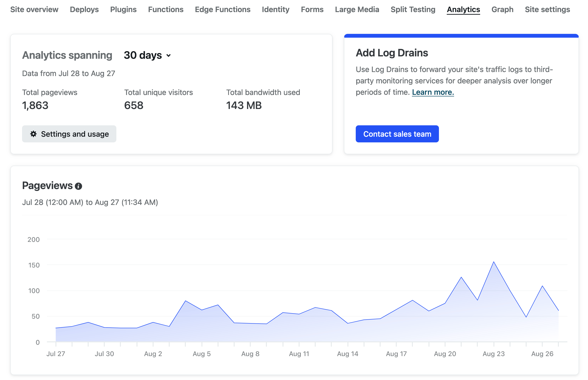Switch to Split Testing

click(413, 9)
